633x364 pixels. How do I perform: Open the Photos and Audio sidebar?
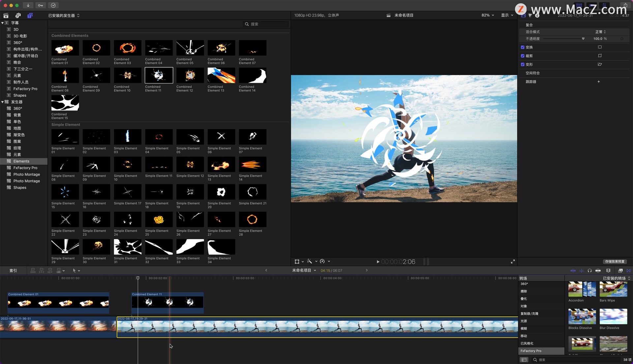[18, 15]
